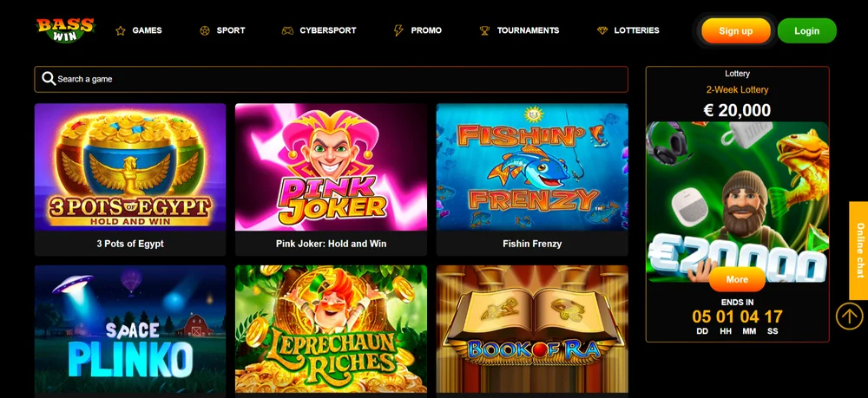This screenshot has width=868, height=398.
Task: Click the star icon beside Games
Action: tap(120, 31)
